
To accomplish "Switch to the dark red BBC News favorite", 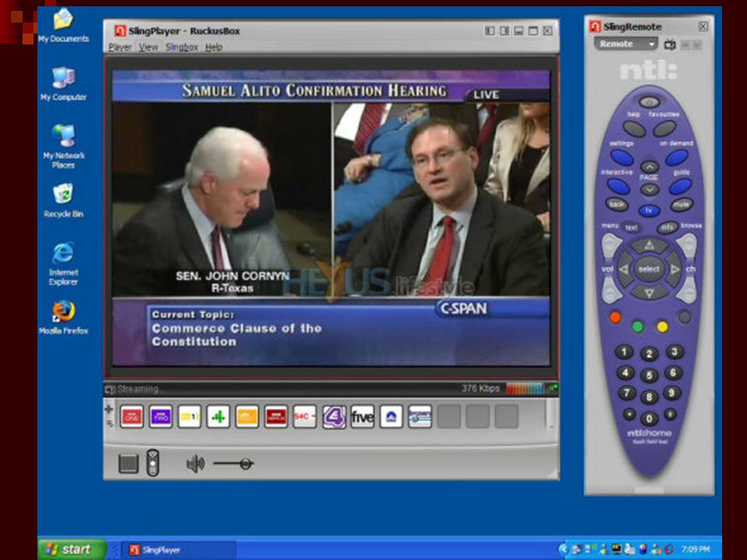I will click(x=275, y=417).
